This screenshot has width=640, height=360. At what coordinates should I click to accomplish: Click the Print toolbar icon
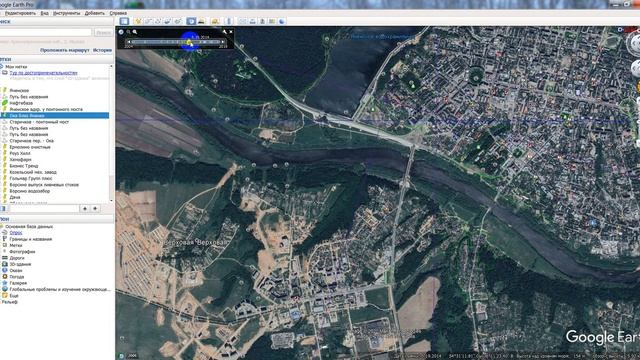click(253, 21)
